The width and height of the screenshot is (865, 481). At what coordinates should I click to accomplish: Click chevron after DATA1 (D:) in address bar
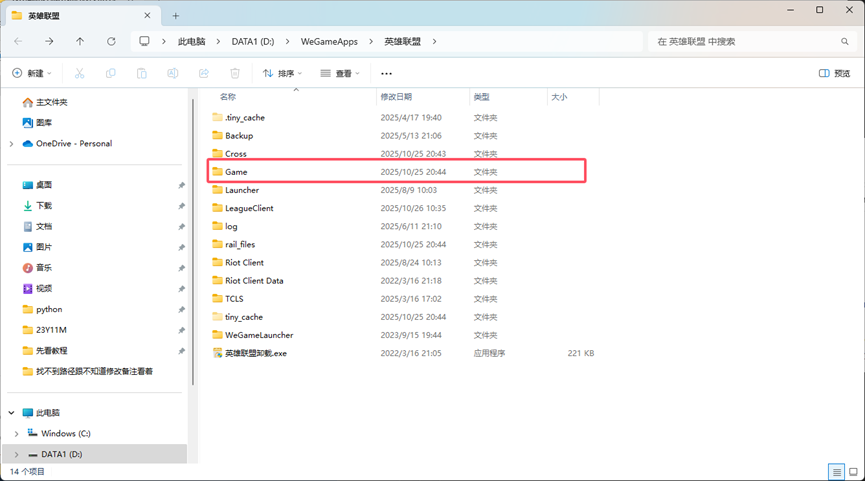tap(287, 41)
